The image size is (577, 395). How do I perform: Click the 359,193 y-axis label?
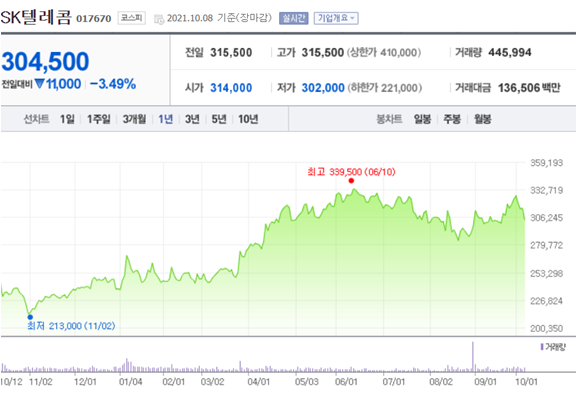(x=546, y=163)
